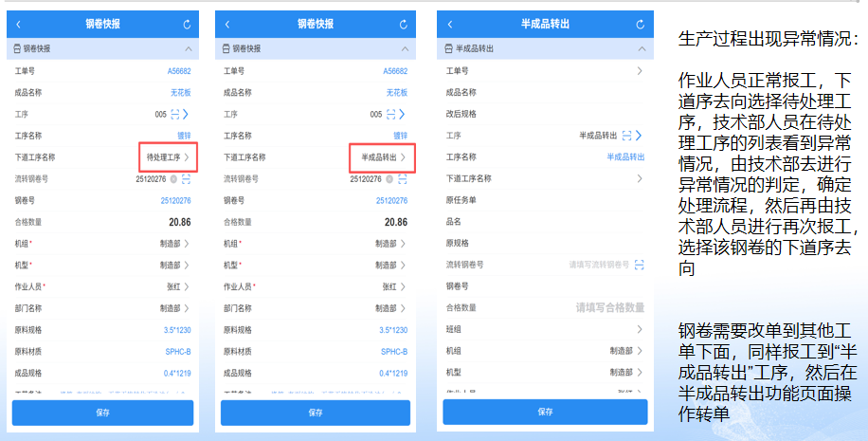Tap 保存 button in 半成品转出 screen
This screenshot has height=441, width=868.
(545, 413)
